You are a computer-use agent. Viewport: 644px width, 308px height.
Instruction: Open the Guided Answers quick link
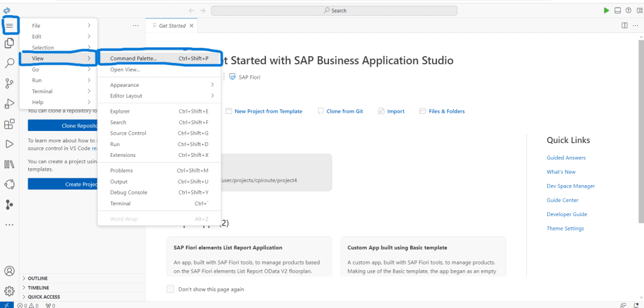pyautogui.click(x=566, y=158)
